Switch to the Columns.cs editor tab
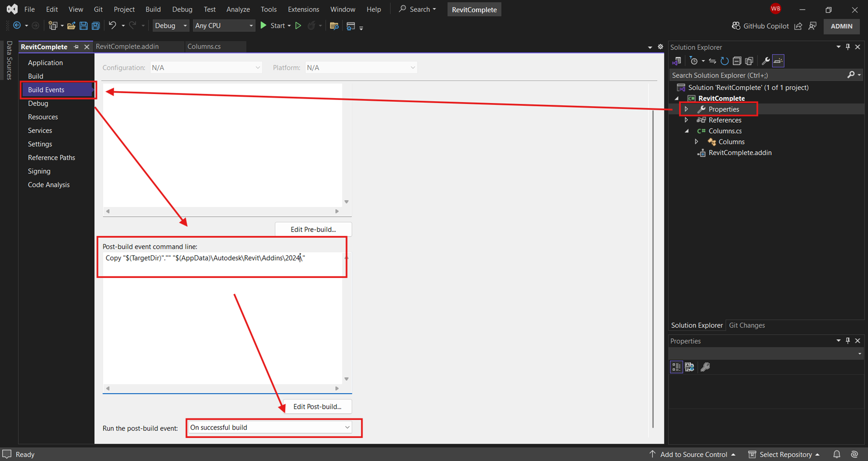 (x=204, y=46)
